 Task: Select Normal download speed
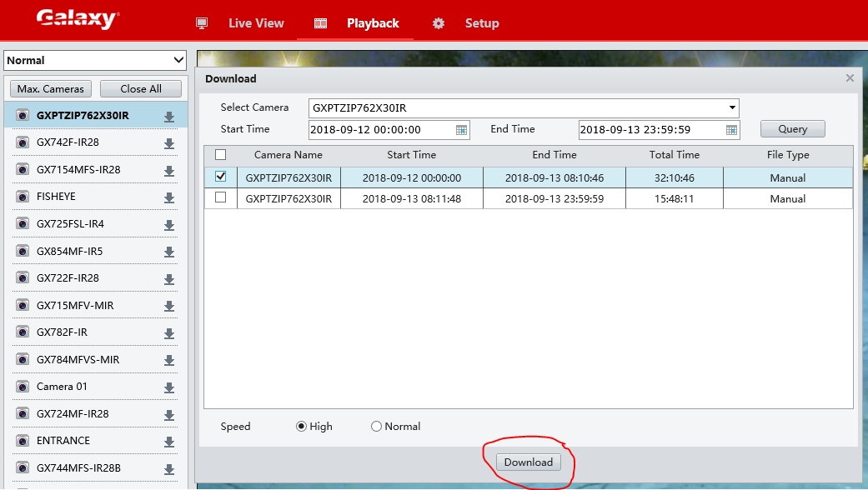click(376, 427)
